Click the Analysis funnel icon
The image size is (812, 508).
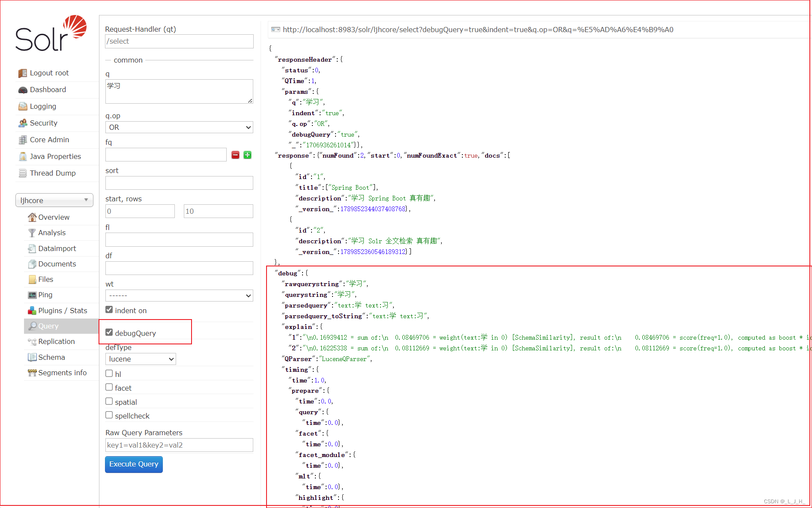pyautogui.click(x=32, y=233)
